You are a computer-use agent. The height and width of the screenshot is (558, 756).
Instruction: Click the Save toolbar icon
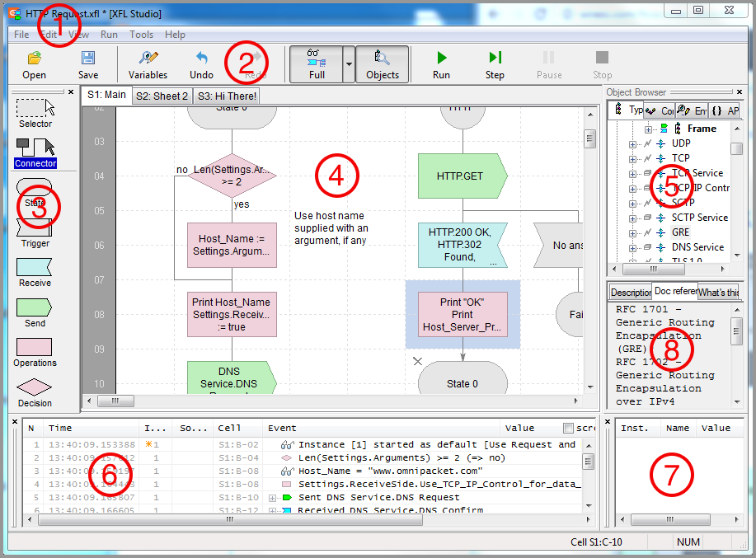[88, 64]
